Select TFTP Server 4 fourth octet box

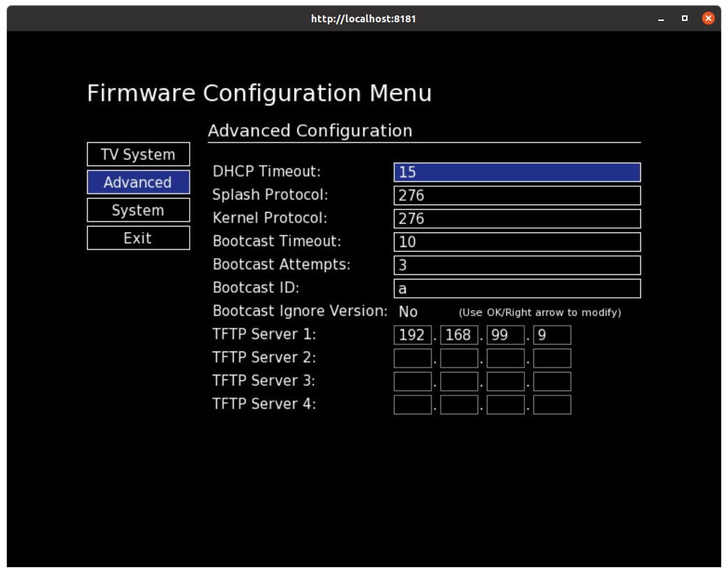coord(552,405)
